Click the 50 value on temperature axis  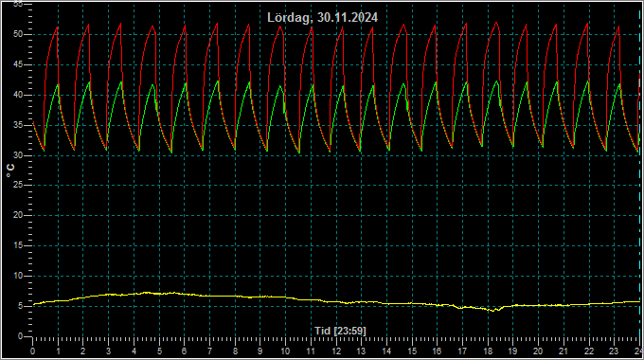[x=18, y=34]
